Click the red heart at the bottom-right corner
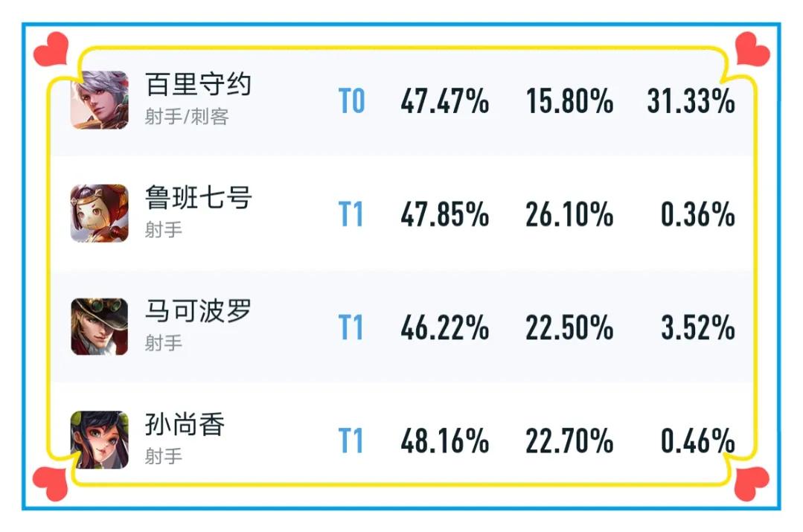This screenshot has width=803, height=532. click(752, 484)
